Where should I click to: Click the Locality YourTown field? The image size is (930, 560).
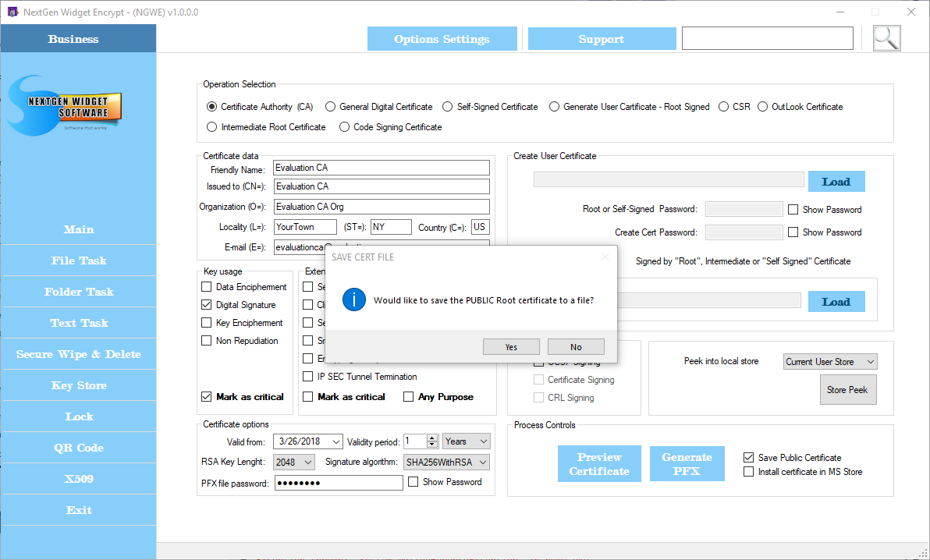coord(305,227)
